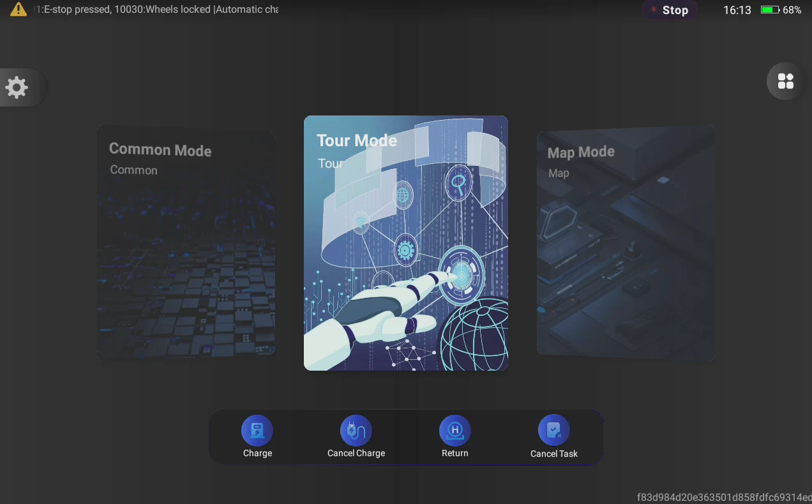This screenshot has width=812, height=504.
Task: Click the Cancel Charge label
Action: pos(356,453)
